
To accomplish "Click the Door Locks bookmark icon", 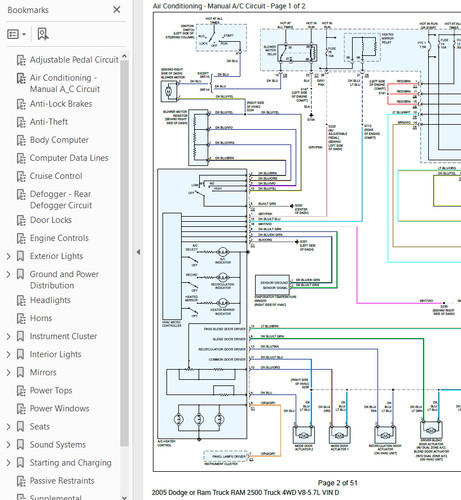I will (x=21, y=220).
